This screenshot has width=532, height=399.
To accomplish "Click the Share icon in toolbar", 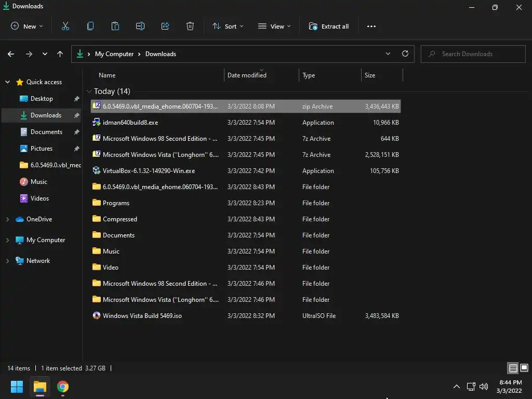I will [165, 26].
